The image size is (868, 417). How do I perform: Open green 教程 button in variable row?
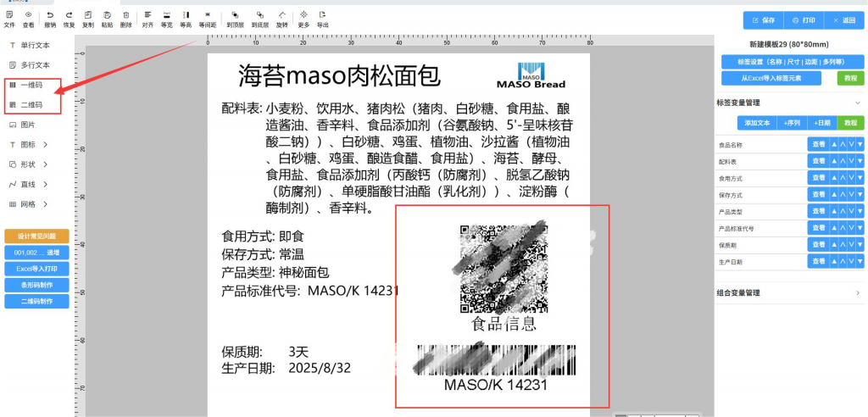click(x=850, y=123)
